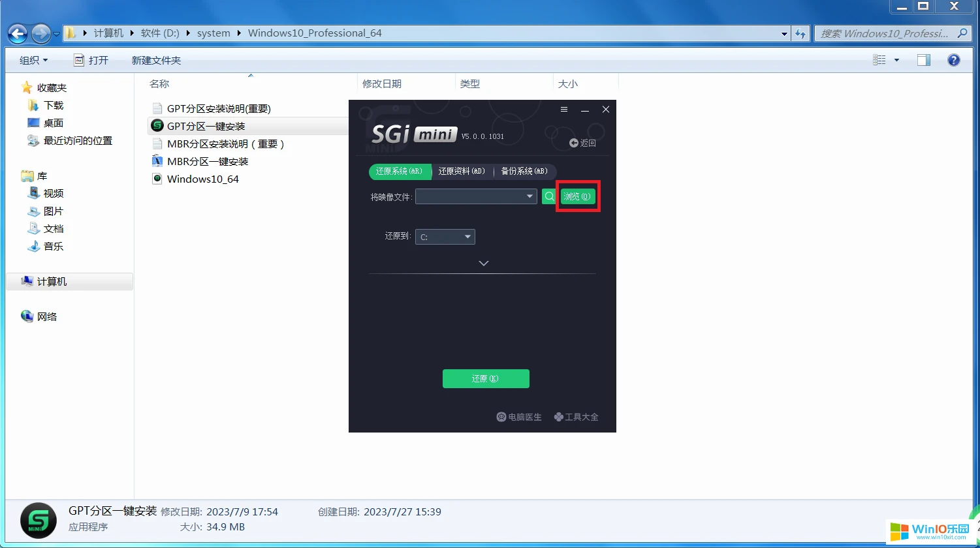The image size is (980, 548).
Task: Open the SGI mini hamburger menu icon
Action: pyautogui.click(x=564, y=110)
